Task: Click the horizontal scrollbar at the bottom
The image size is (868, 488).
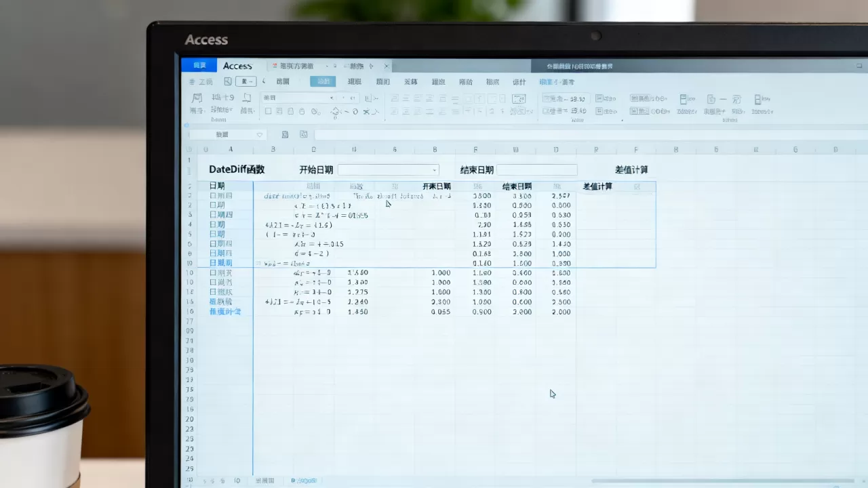Action: pyautogui.click(x=722, y=481)
